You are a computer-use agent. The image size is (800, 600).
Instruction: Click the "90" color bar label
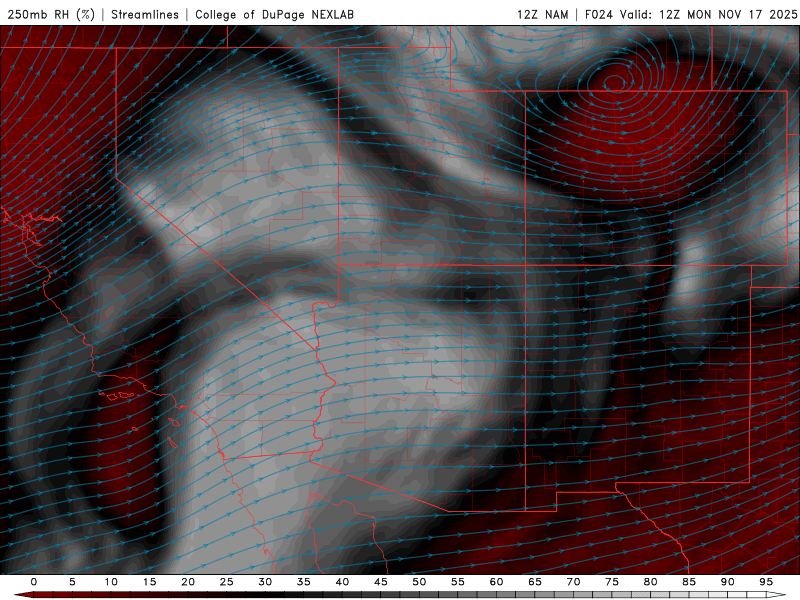click(x=728, y=582)
